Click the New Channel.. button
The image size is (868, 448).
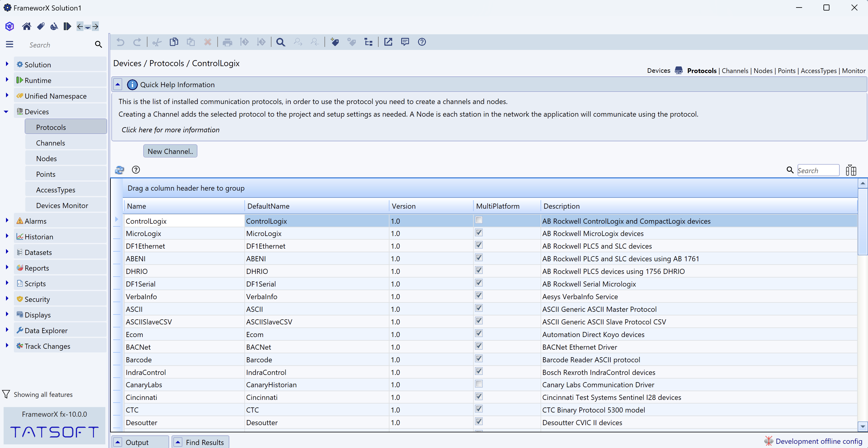170,151
